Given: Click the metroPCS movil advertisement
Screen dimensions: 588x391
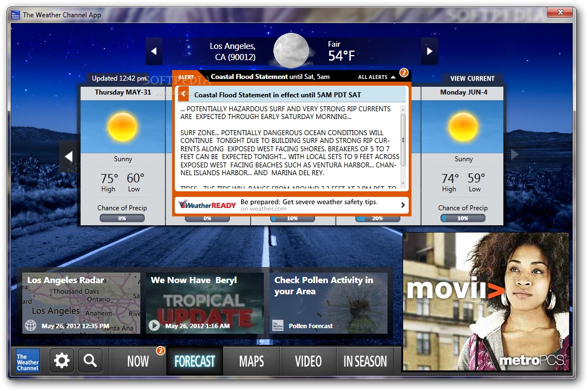Looking at the screenshot, I should point(486,301).
